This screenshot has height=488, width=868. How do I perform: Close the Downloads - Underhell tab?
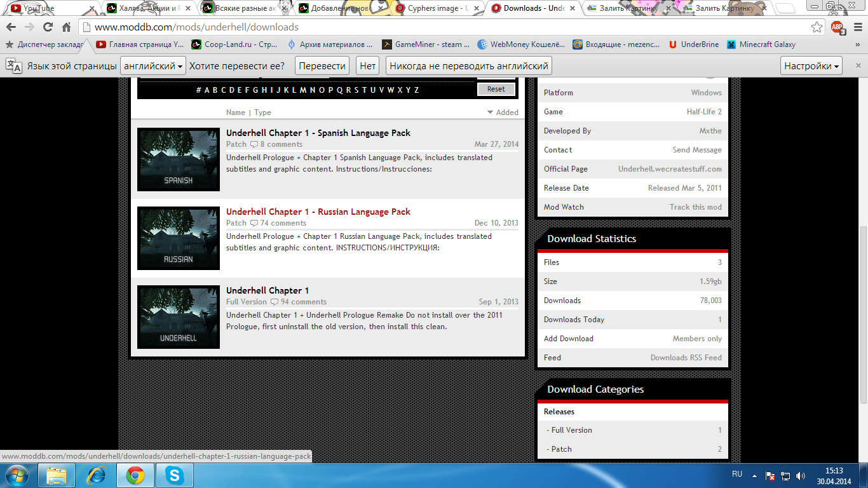572,8
